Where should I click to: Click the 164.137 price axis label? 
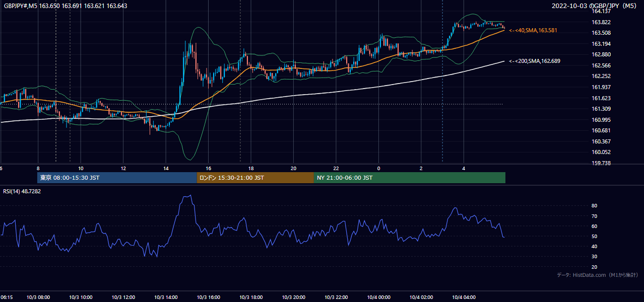click(x=601, y=11)
